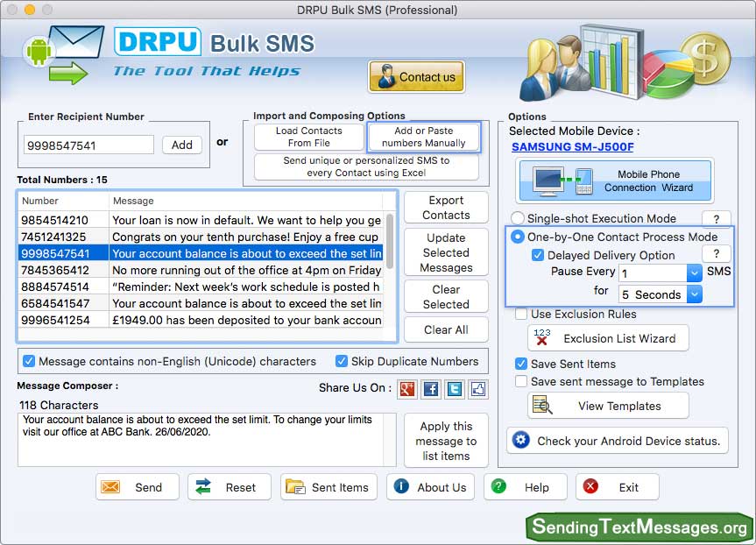The height and width of the screenshot is (545, 756).
Task: Click the Facebook share icon
Action: (431, 389)
